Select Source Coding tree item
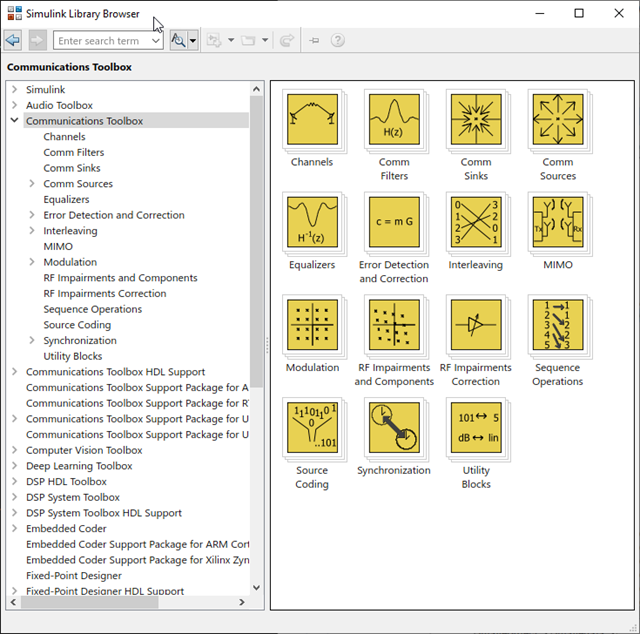The width and height of the screenshot is (640, 634). (77, 325)
